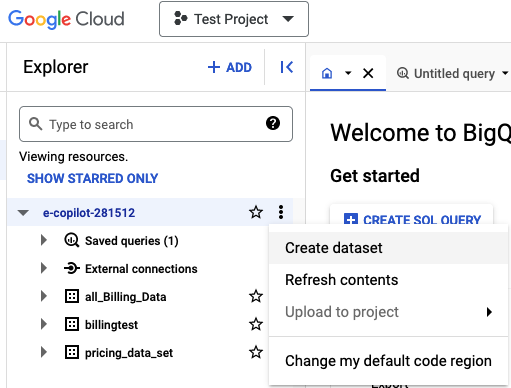Click the Google Cloud logo
The height and width of the screenshot is (388, 511).
(66, 19)
